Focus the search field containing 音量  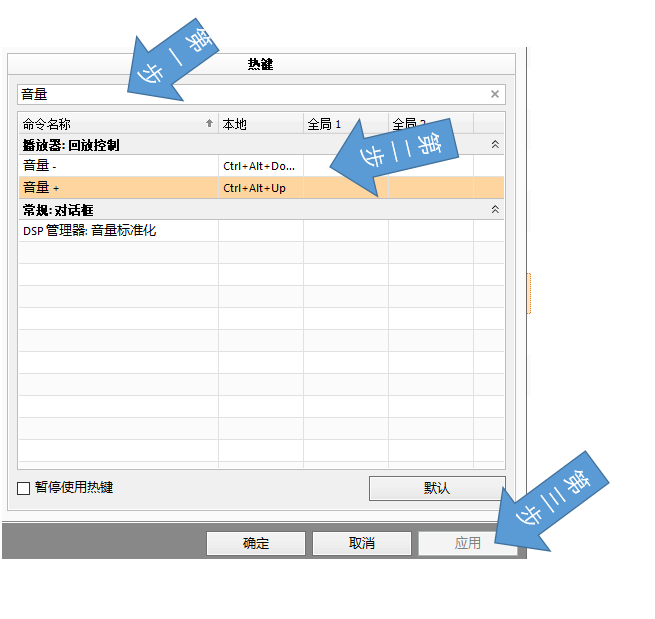point(250,95)
